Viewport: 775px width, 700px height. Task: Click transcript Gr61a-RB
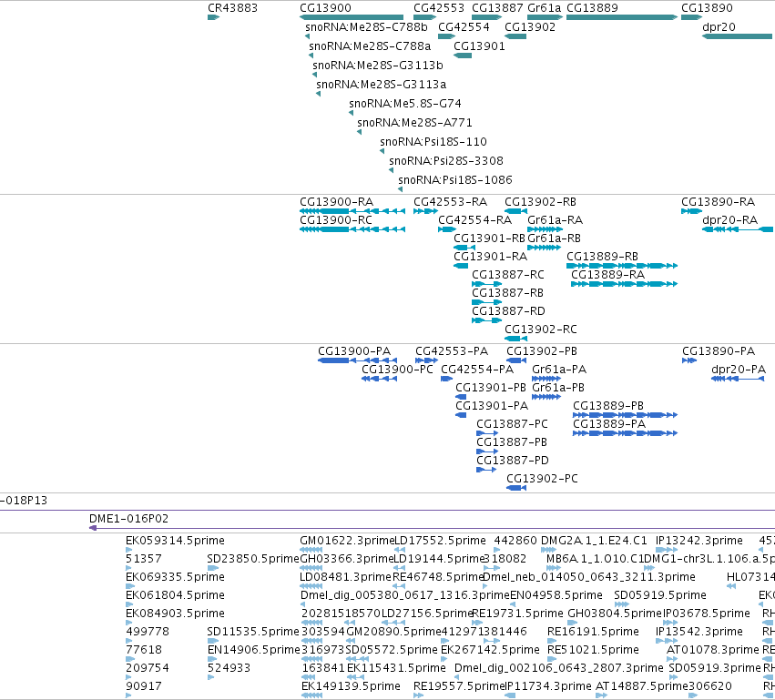pyautogui.click(x=545, y=248)
